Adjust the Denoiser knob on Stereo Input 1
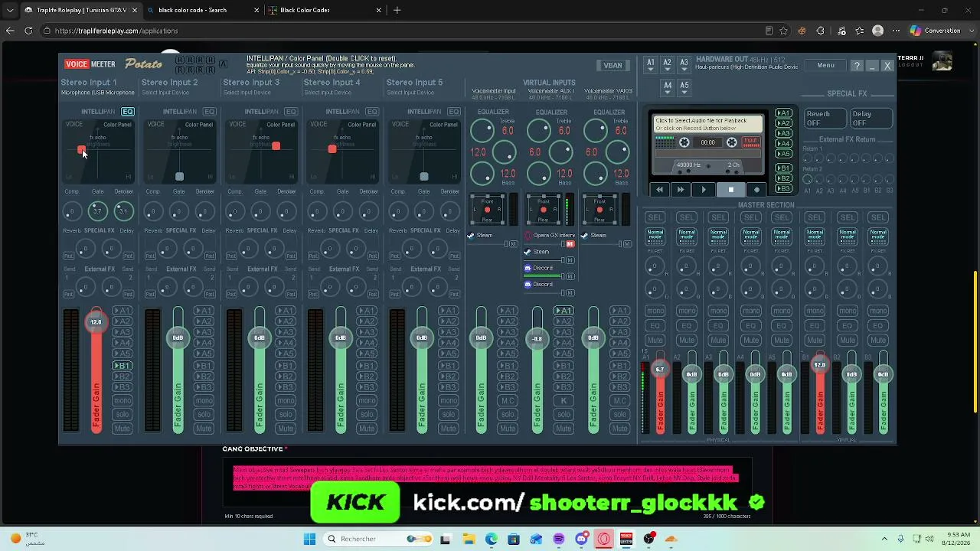This screenshot has height=551, width=980. coord(123,211)
